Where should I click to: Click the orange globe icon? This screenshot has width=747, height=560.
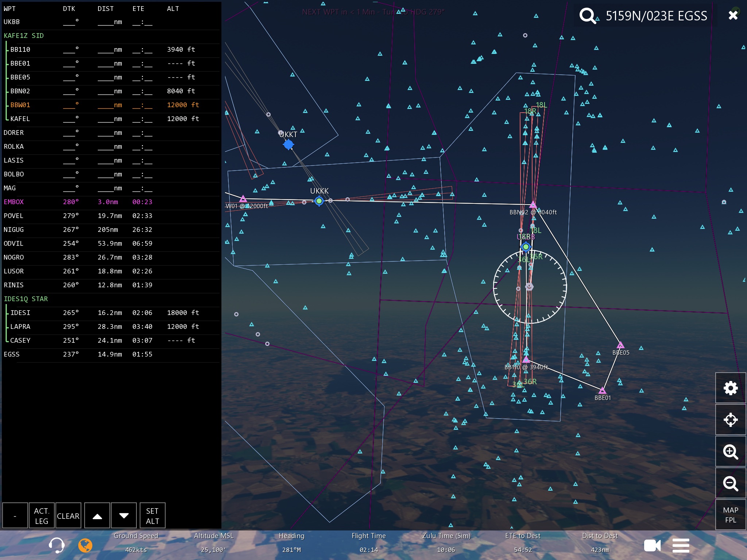[x=85, y=545]
